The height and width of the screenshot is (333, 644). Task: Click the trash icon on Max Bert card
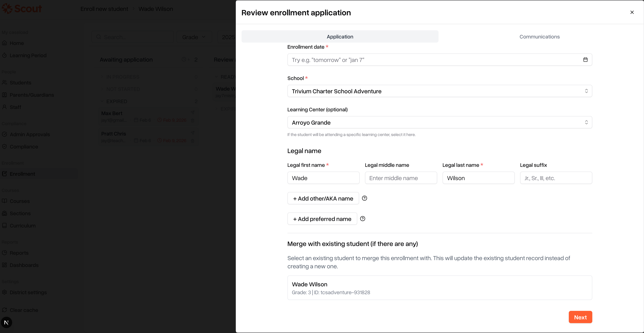[193, 120]
